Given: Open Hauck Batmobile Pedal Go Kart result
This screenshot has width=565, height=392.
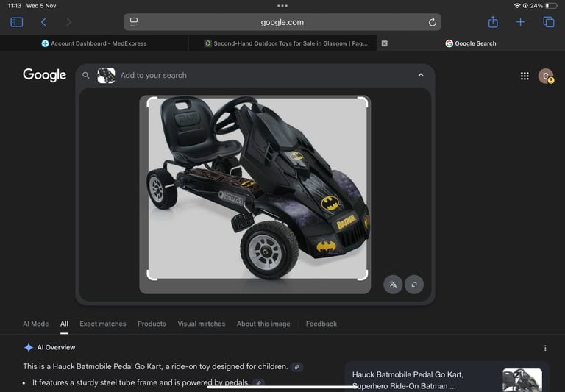Looking at the screenshot, I should pyautogui.click(x=408, y=380).
